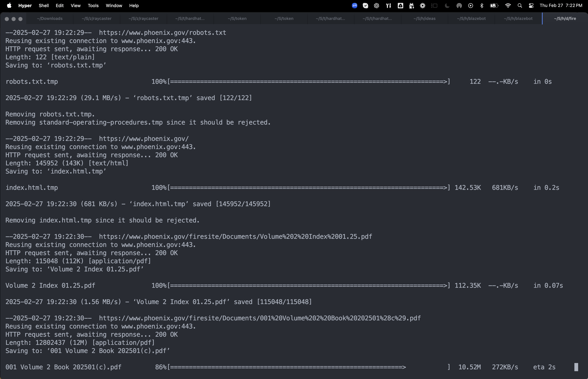Open Control Center toggles icon
This screenshot has width=588, height=379.
pyautogui.click(x=531, y=5)
